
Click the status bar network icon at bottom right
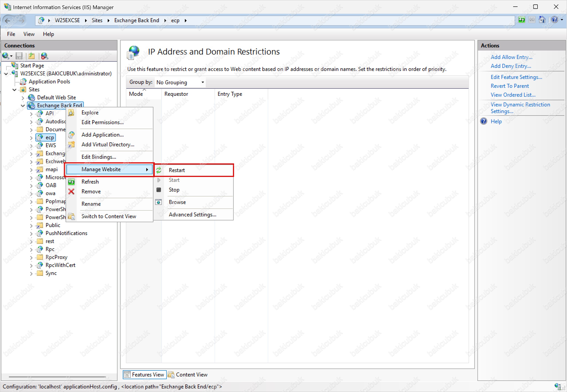(557, 386)
